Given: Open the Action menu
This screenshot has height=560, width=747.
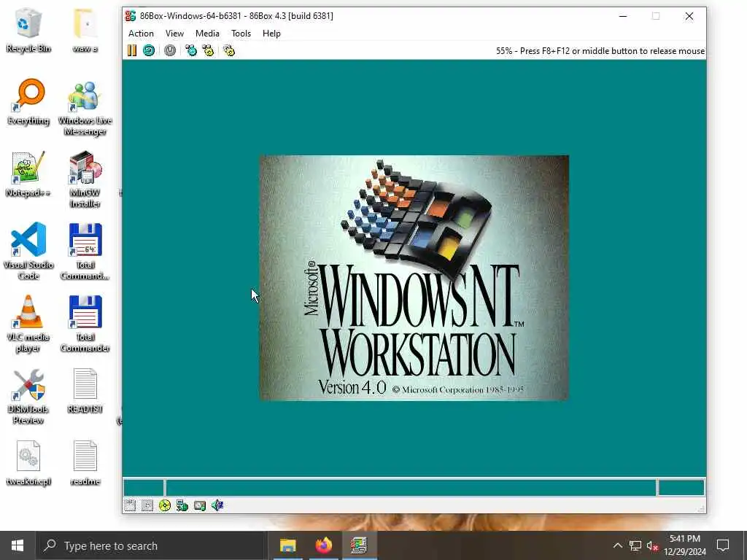Looking at the screenshot, I should (x=141, y=34).
